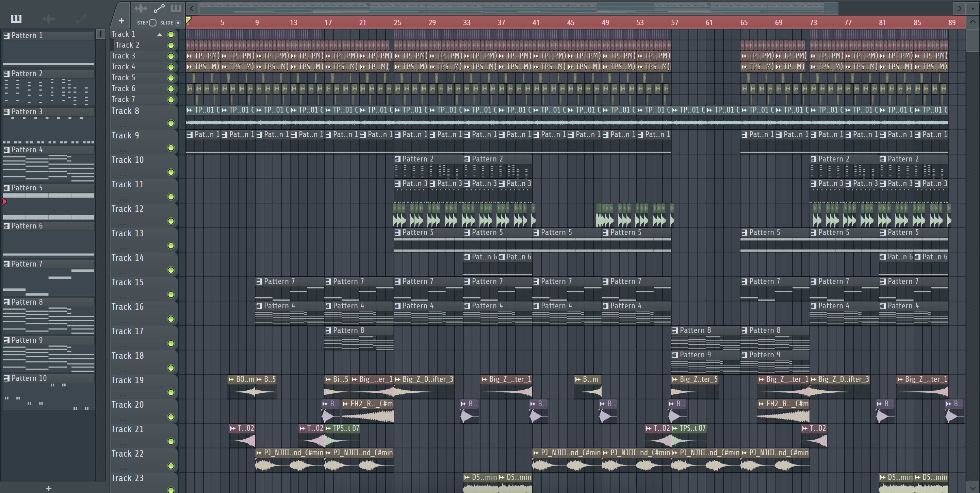Click the audio icon of BO..m clip on Track 19
This screenshot has height=493, width=980.
click(x=231, y=379)
